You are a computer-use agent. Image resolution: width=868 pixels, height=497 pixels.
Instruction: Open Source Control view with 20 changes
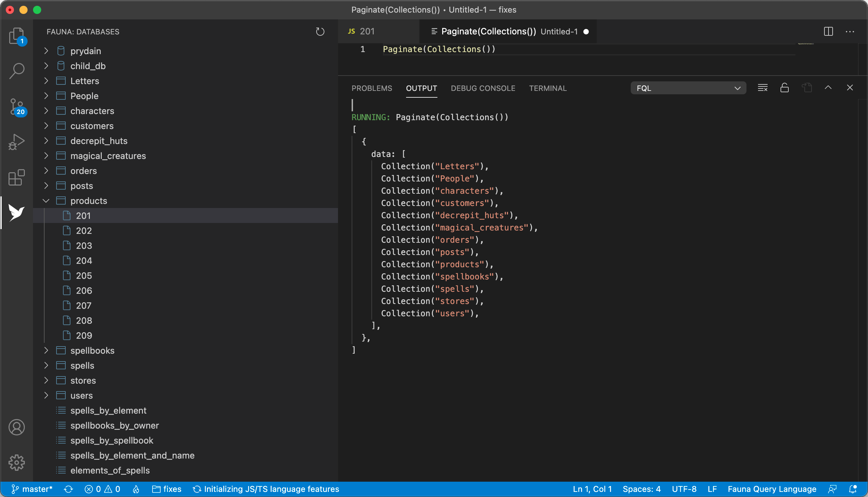pos(17,107)
